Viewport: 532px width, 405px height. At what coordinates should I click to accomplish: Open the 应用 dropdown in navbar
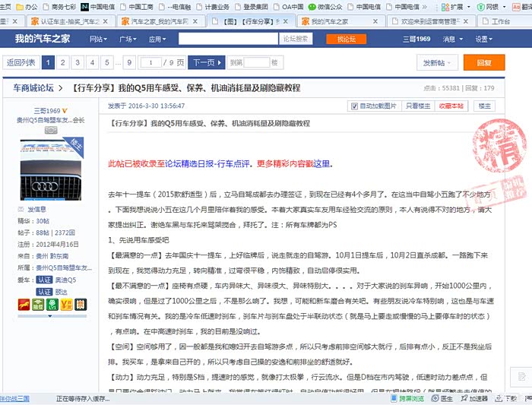click(159, 39)
